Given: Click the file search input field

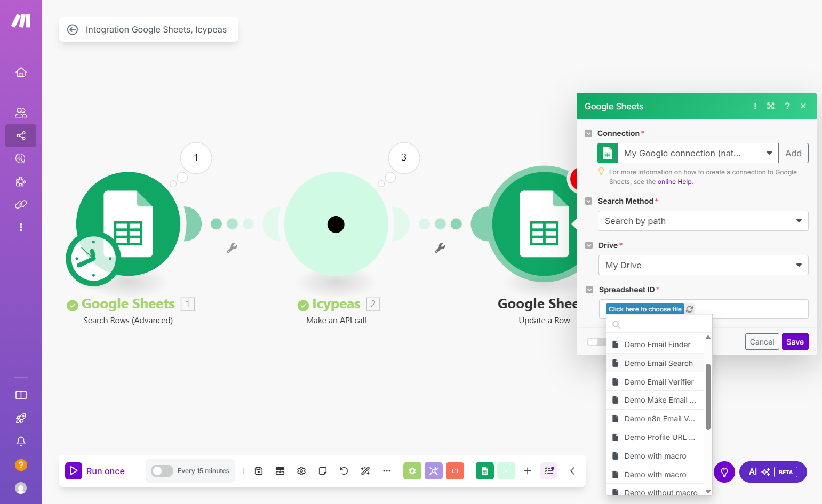Looking at the screenshot, I should pos(659,325).
